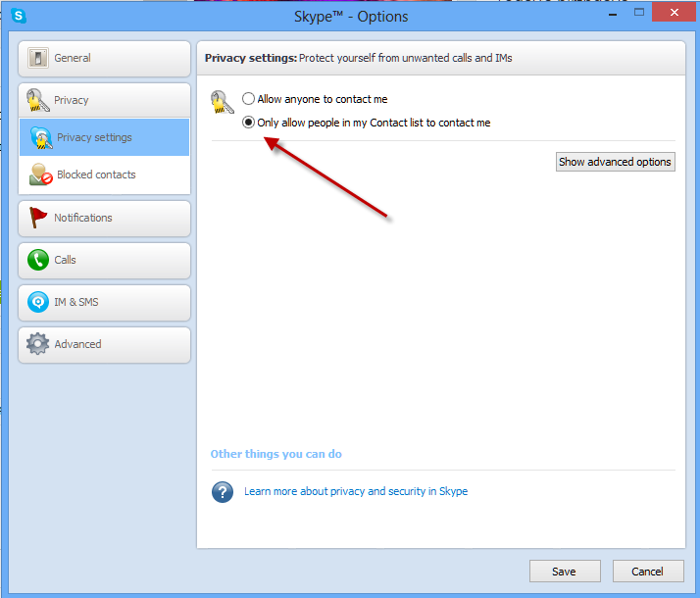Select Only allow people in my Contact list
700x598 pixels.
tap(249, 123)
